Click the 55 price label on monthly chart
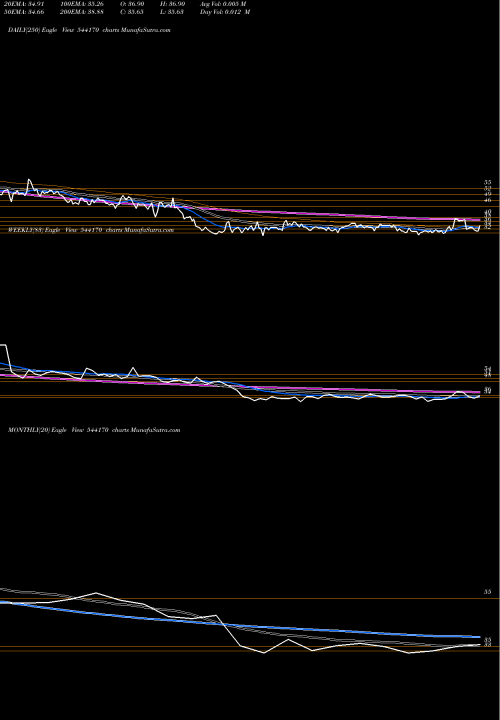 coord(488,592)
